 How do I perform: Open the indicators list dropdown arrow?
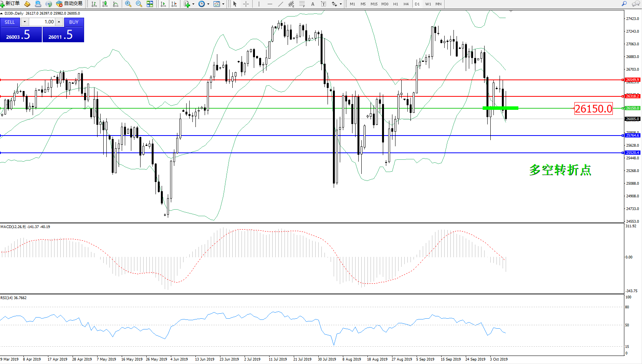point(193,4)
